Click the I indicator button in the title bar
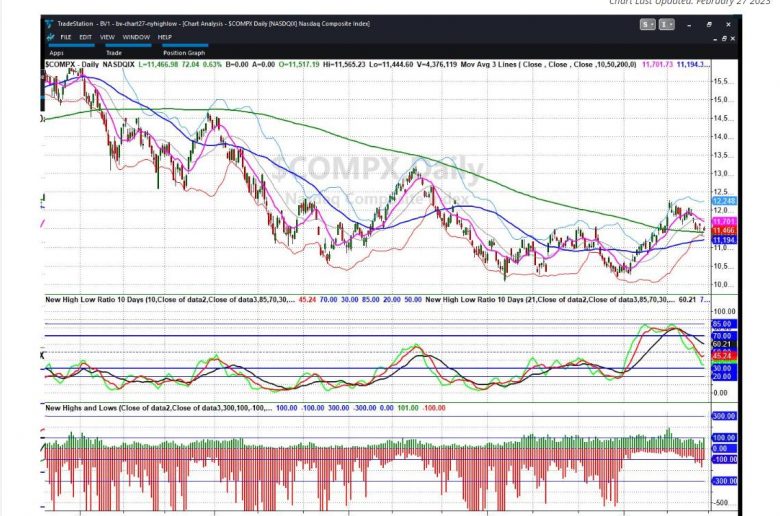The image size is (780, 516). tap(667, 24)
